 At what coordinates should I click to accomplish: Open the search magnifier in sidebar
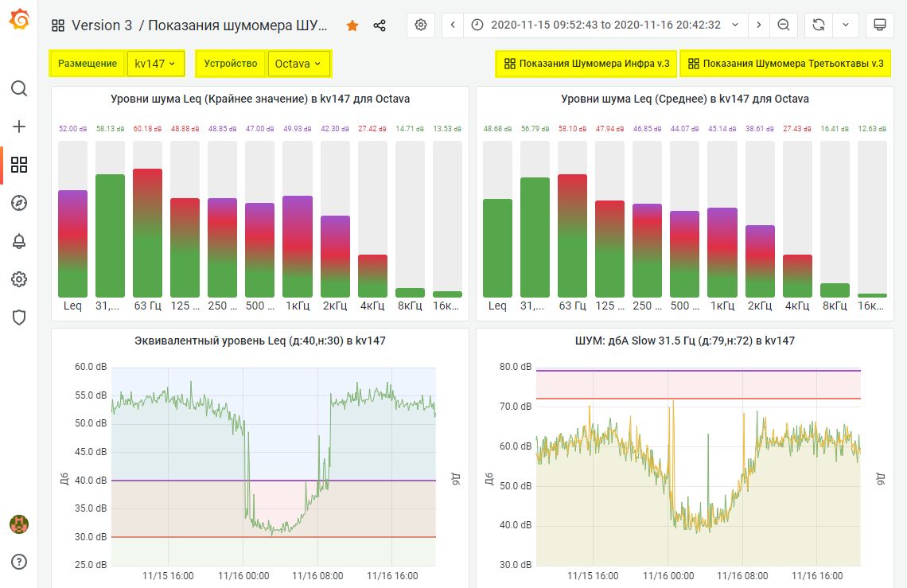coord(19,88)
